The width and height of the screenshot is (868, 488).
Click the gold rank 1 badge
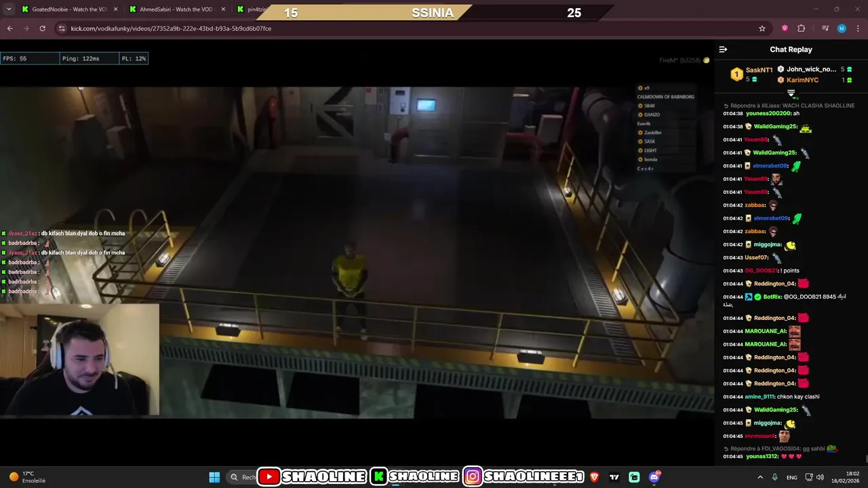(x=736, y=75)
